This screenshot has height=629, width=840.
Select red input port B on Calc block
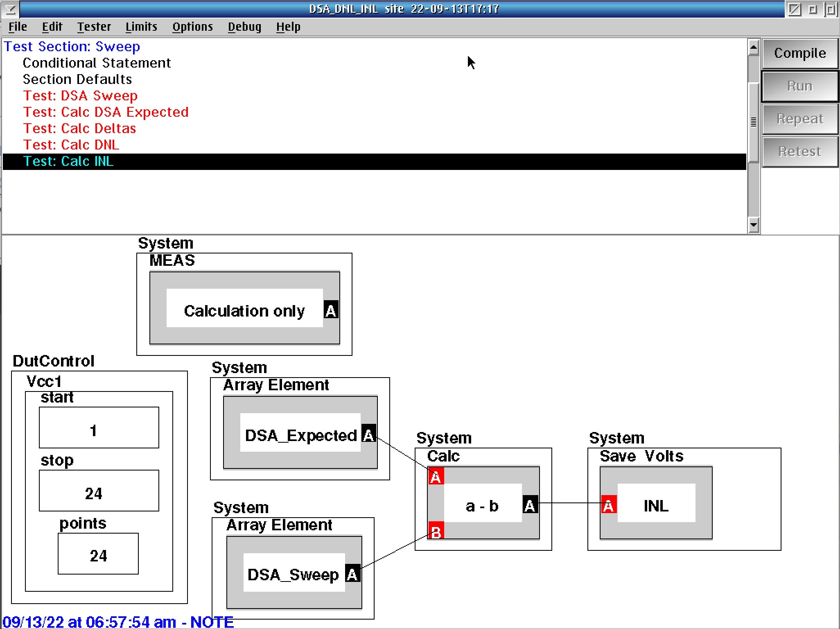(x=436, y=531)
